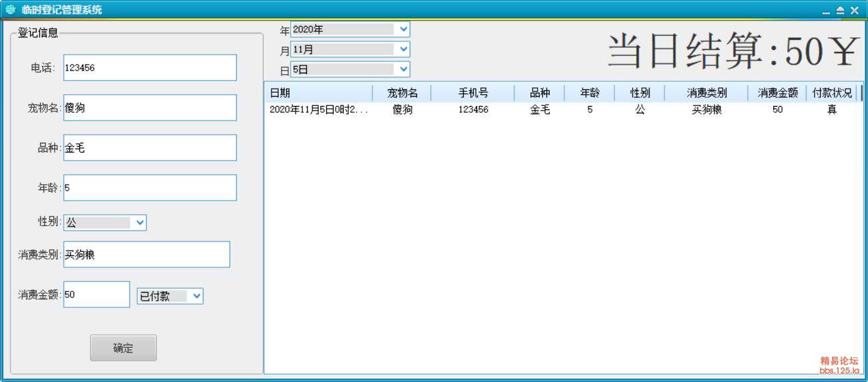This screenshot has height=382, width=868.
Task: Open the 年 (year) dropdown showing 2020年
Action: tap(402, 29)
